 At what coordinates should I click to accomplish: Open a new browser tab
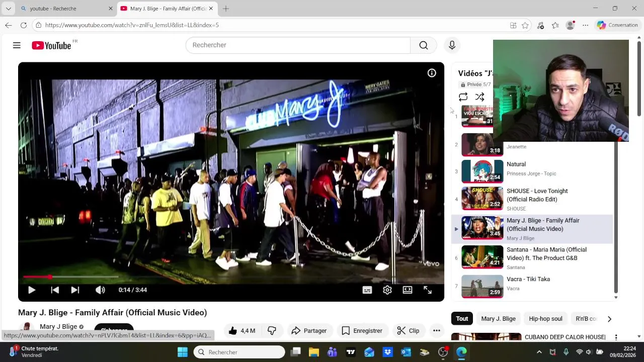tap(226, 9)
